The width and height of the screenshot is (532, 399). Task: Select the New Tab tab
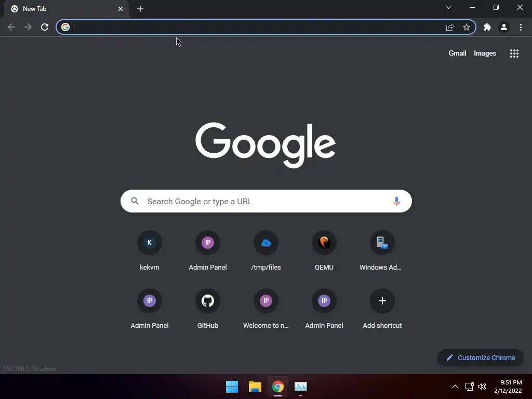[66, 9]
